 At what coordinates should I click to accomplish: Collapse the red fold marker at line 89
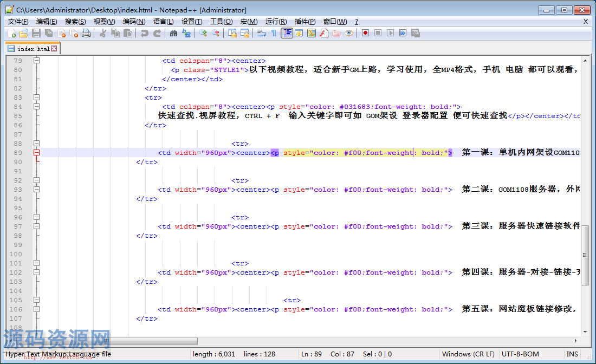pyautogui.click(x=36, y=153)
